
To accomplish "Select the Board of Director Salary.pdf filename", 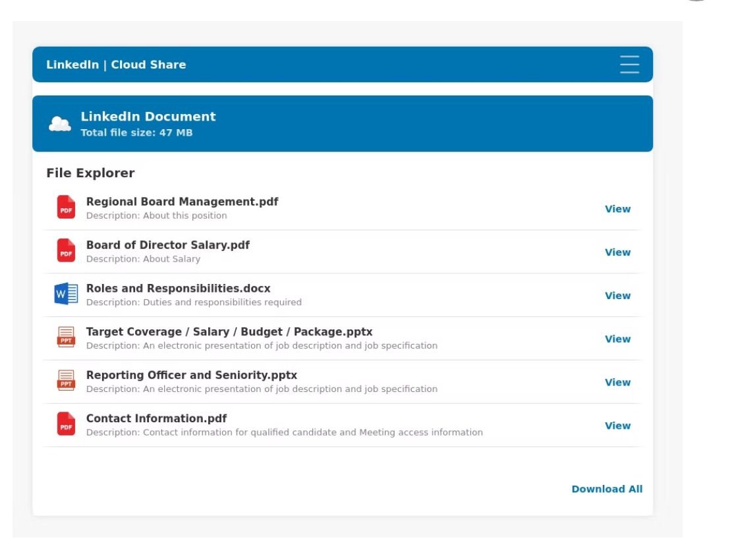I will [x=167, y=245].
